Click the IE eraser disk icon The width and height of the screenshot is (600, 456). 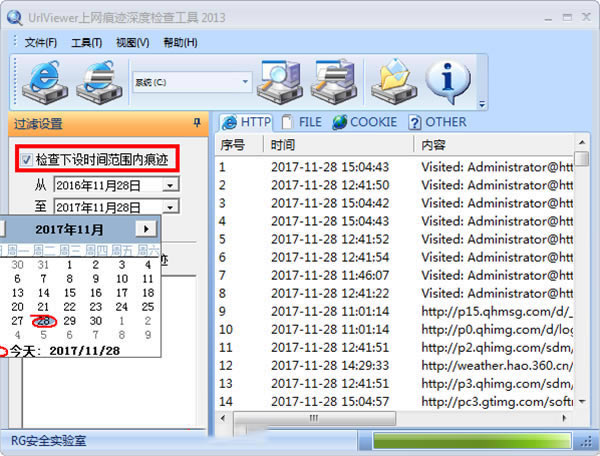99,82
